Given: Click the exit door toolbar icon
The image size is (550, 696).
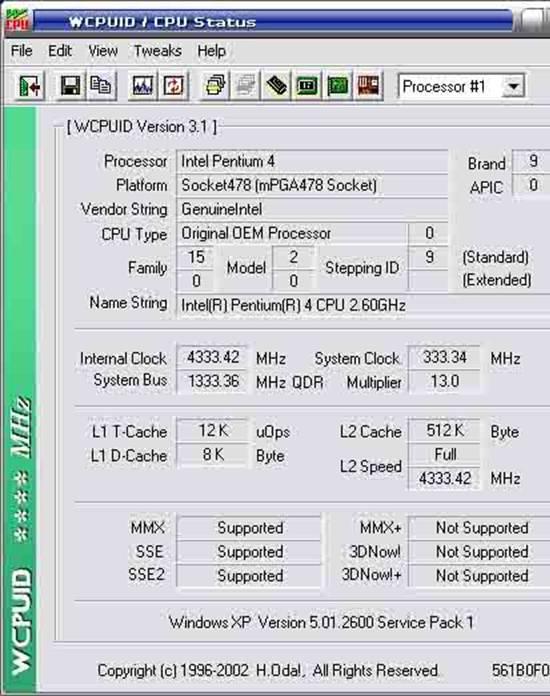Looking at the screenshot, I should pos(29,85).
